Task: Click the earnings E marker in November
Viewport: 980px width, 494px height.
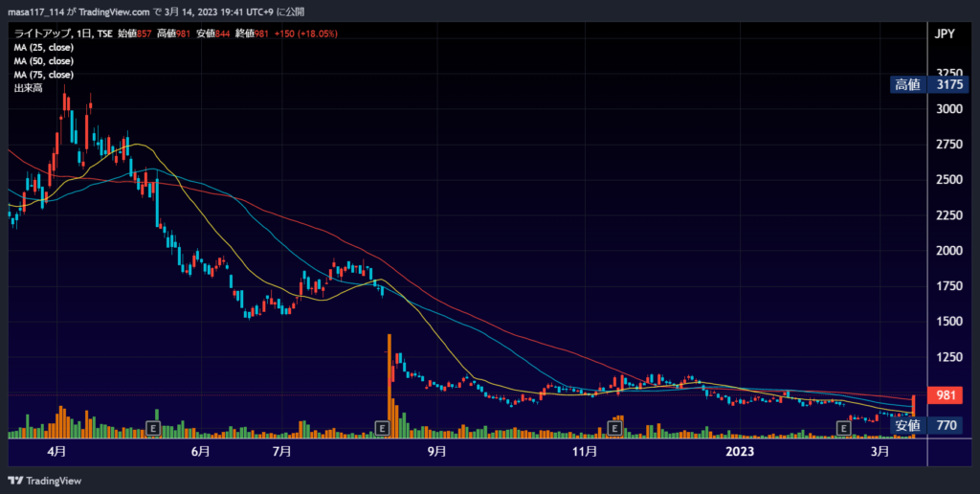Action: coord(615,428)
